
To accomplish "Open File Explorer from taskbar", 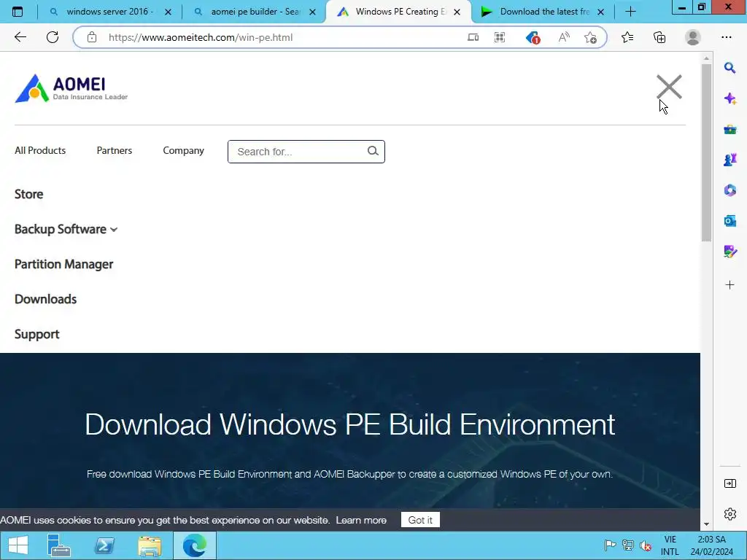I will point(150,545).
